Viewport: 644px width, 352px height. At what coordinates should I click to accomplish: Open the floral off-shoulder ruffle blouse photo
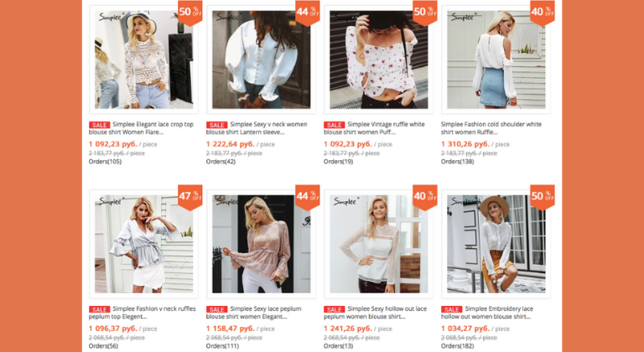(x=379, y=60)
